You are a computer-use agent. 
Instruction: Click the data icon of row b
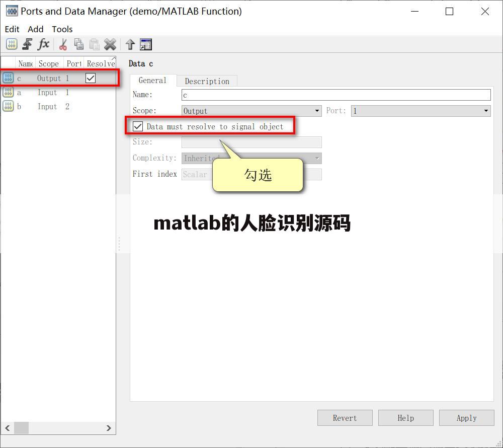(8, 106)
